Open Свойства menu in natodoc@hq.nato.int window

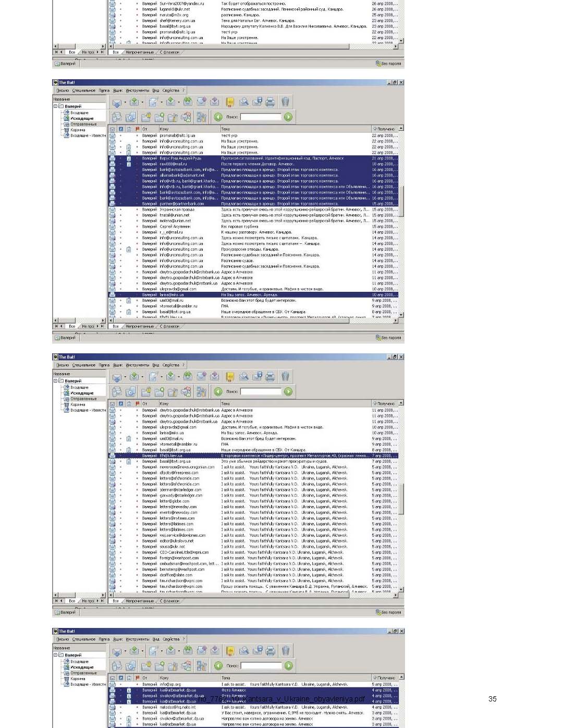[x=171, y=639]
